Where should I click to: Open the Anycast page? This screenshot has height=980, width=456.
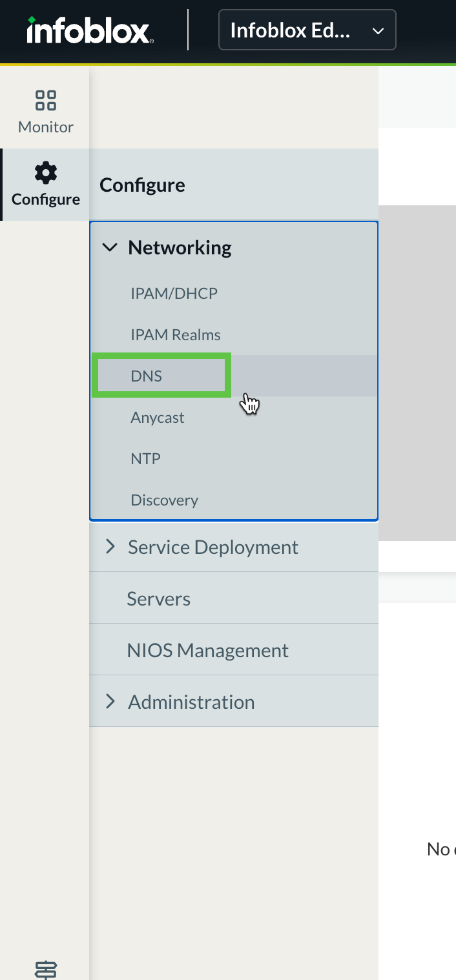(x=158, y=418)
